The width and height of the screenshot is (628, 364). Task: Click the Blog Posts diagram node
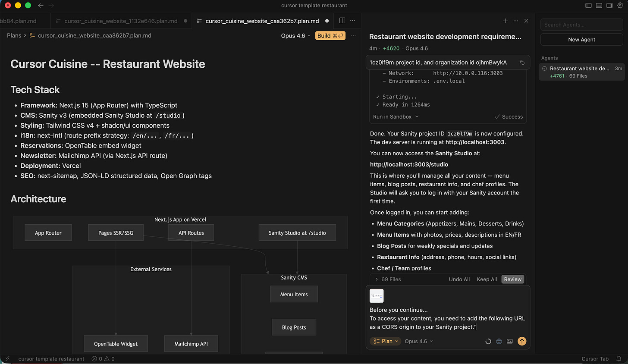pyautogui.click(x=294, y=327)
